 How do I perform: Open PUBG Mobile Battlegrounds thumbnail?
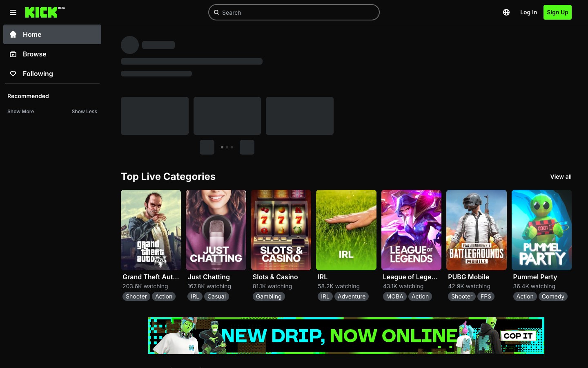click(x=477, y=230)
